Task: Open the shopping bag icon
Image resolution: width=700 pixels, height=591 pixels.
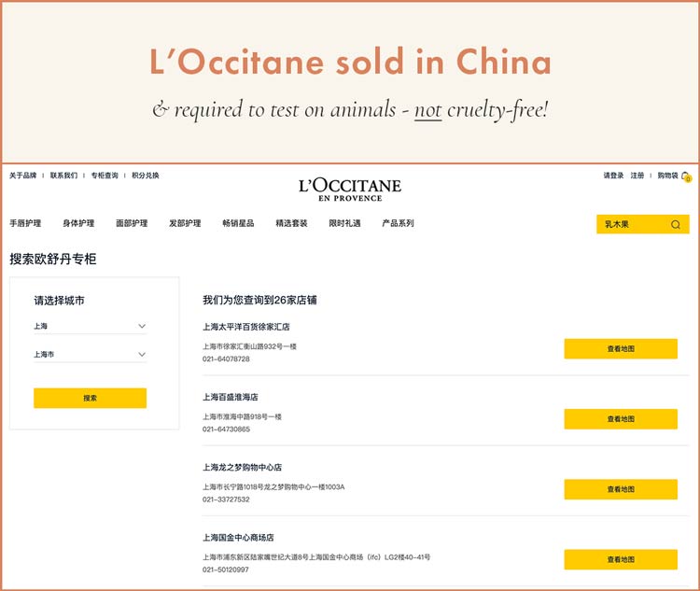Action: tap(686, 176)
